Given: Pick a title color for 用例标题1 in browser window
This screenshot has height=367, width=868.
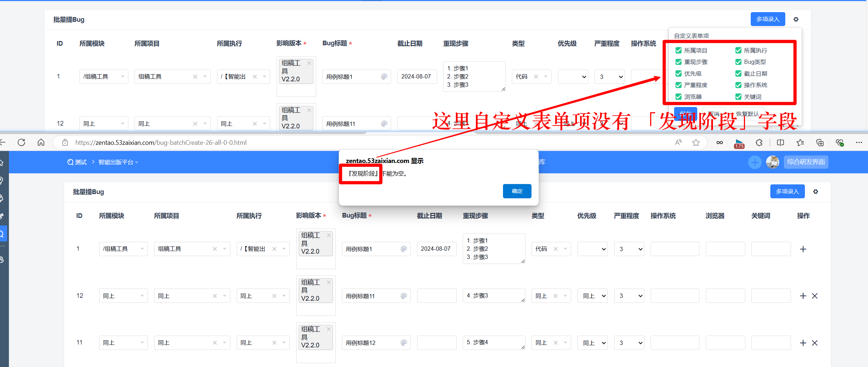Looking at the screenshot, I should coord(404,249).
